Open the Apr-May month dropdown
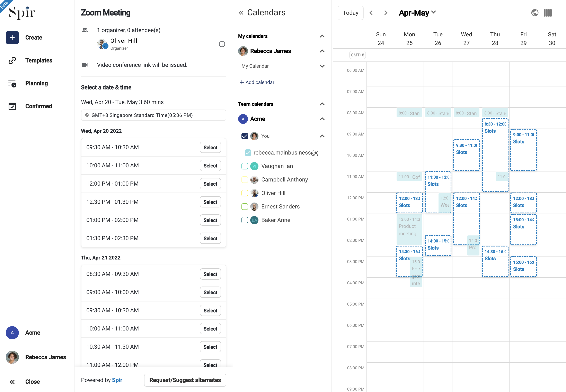 click(x=417, y=12)
